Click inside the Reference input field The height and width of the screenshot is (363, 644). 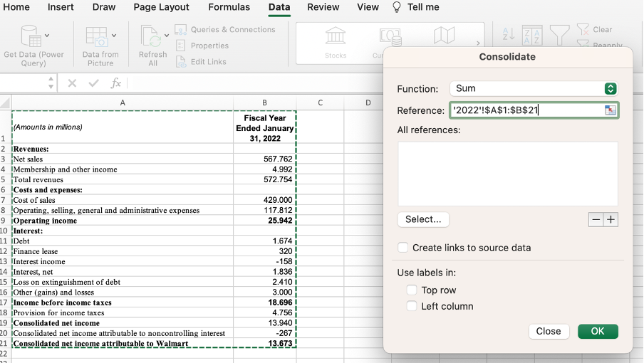[x=526, y=110]
